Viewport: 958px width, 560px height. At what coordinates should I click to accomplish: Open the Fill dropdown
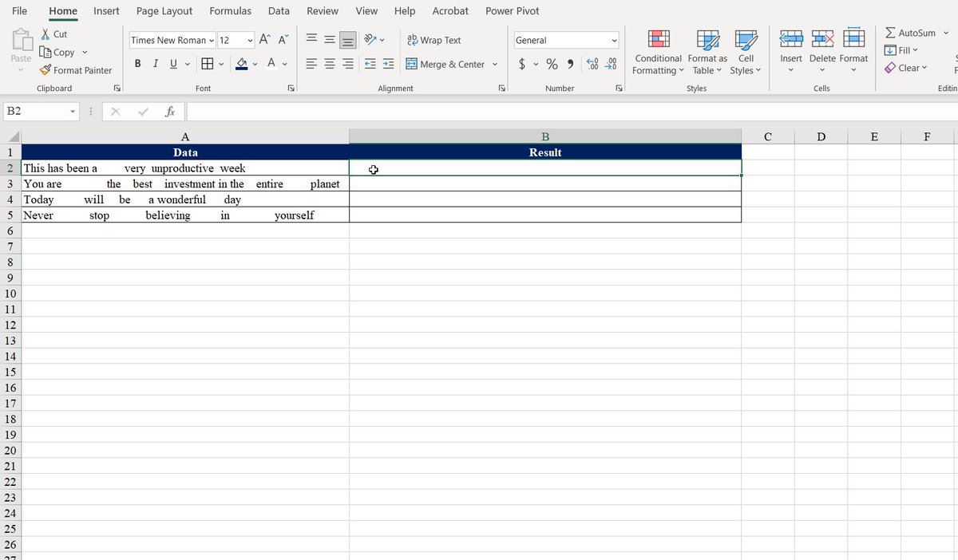pos(901,50)
